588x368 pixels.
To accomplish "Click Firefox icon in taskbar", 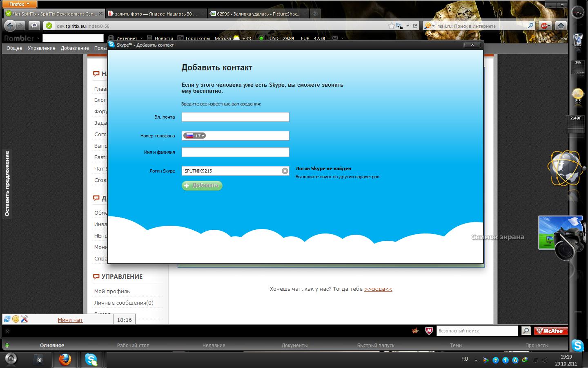I will click(x=65, y=360).
